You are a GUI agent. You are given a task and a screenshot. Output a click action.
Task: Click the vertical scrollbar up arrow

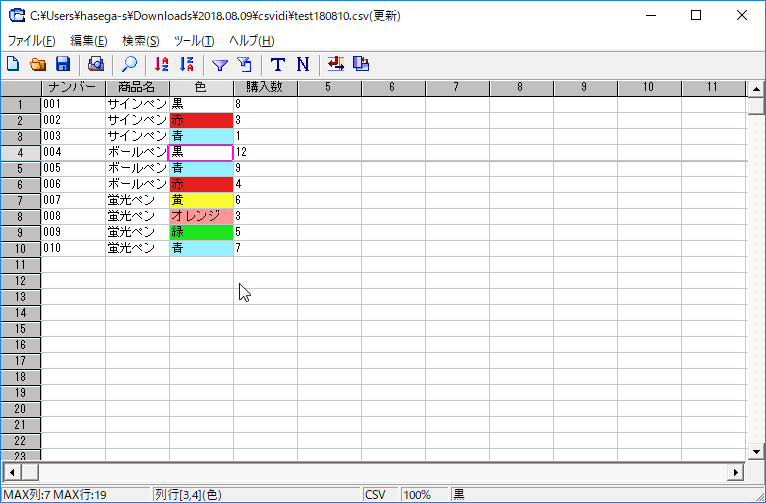(756, 89)
